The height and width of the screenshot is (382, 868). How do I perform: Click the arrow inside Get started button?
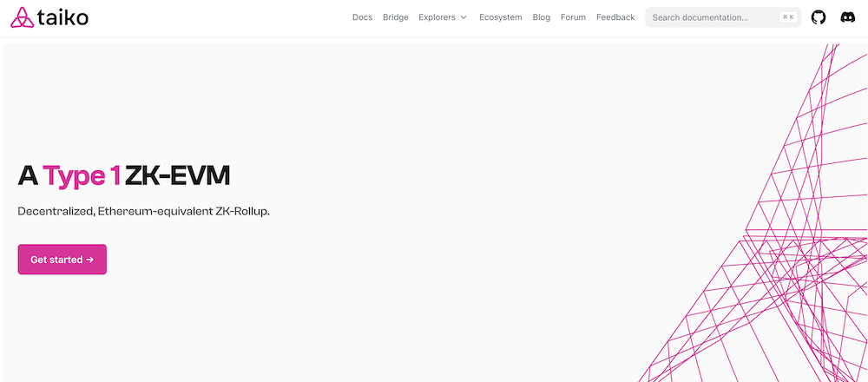[x=89, y=260]
